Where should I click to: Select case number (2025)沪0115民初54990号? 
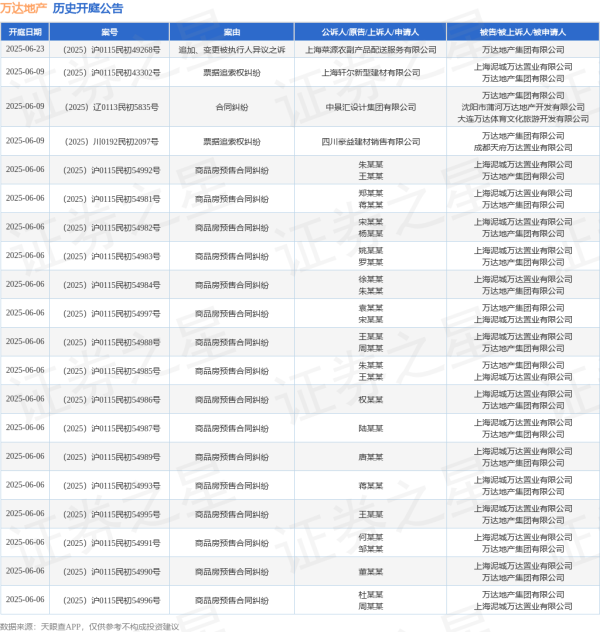(112, 572)
